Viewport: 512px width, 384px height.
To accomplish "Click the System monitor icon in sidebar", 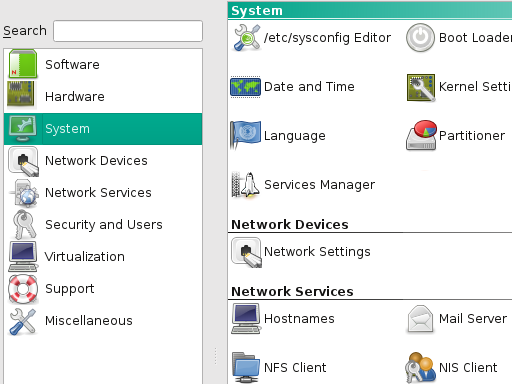I will [x=23, y=128].
